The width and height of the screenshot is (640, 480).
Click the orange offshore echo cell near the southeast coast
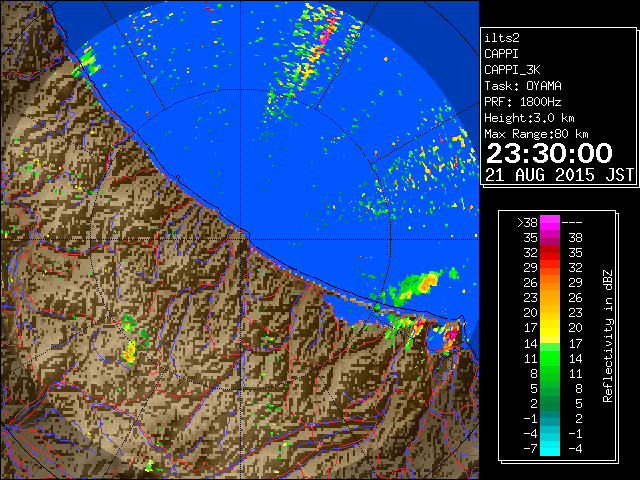point(427,282)
